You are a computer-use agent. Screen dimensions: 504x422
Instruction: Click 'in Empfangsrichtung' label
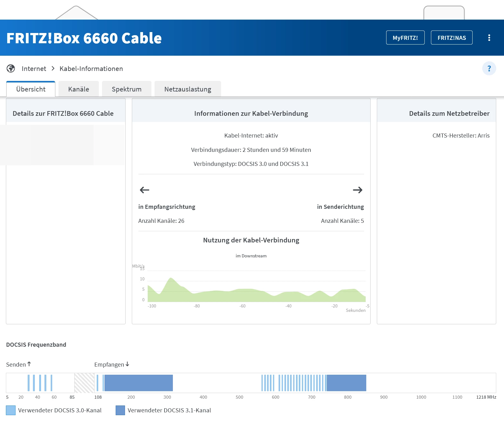pos(167,207)
